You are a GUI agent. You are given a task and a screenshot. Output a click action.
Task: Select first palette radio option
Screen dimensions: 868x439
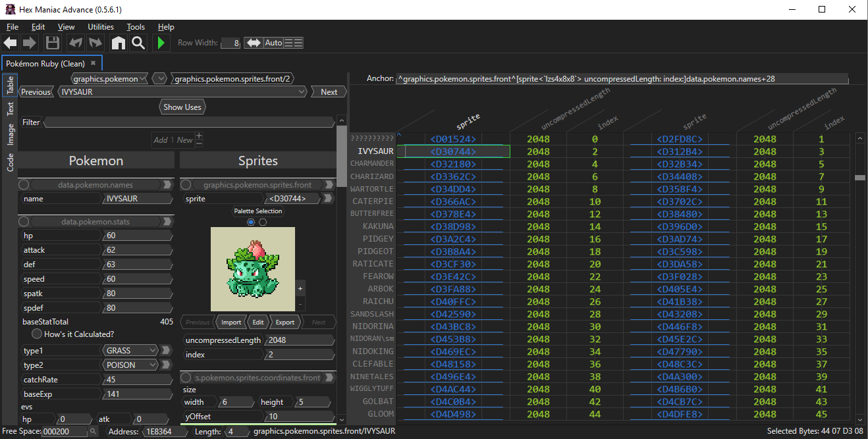click(251, 222)
